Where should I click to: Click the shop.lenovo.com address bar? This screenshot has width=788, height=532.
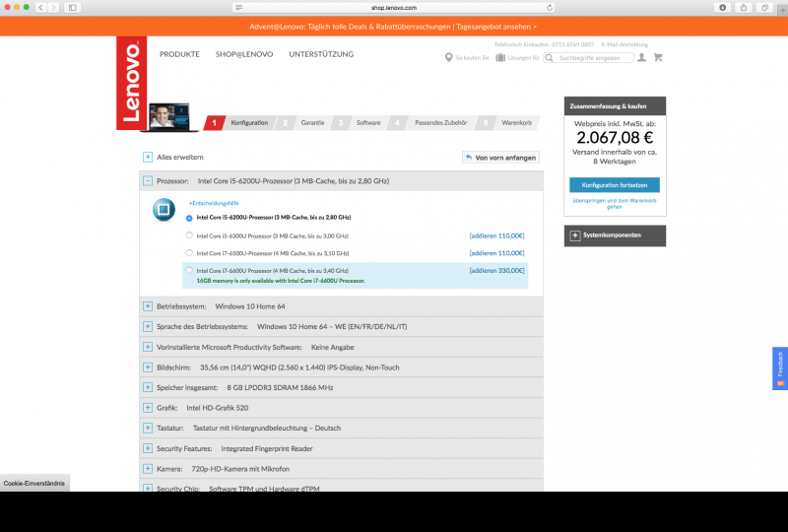pos(393,8)
